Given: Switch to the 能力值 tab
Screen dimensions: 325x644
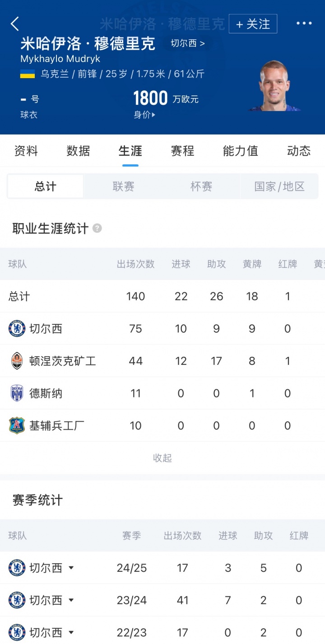Looking at the screenshot, I should tap(240, 151).
